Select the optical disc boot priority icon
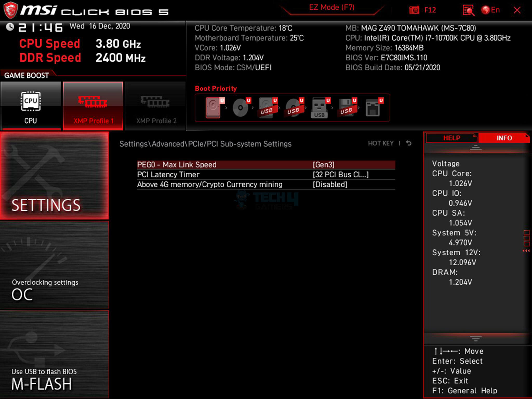This screenshot has width=532, height=399. (x=241, y=108)
